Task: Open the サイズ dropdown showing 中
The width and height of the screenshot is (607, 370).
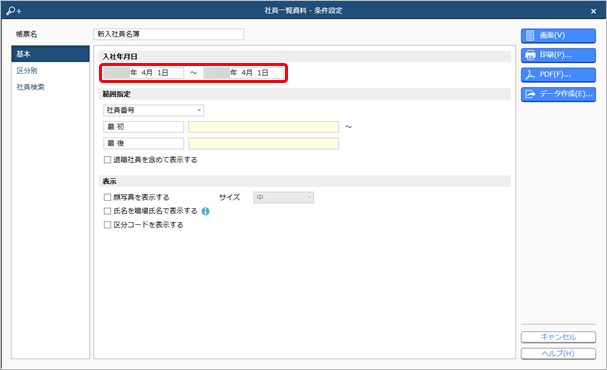Action: tap(283, 198)
